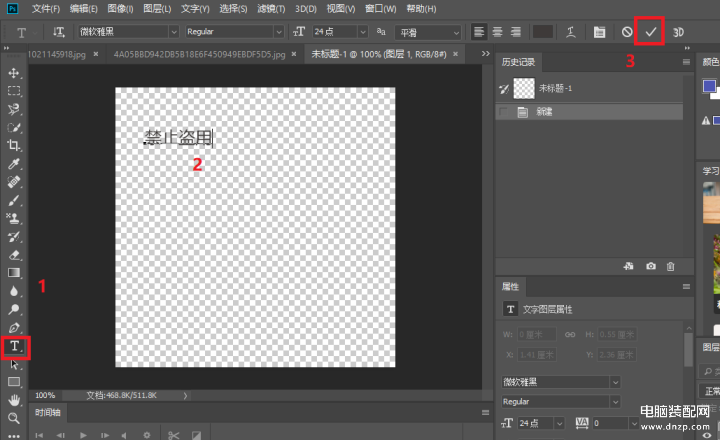Select the Dodge tool
Screen dimensions: 720x440
point(14,310)
